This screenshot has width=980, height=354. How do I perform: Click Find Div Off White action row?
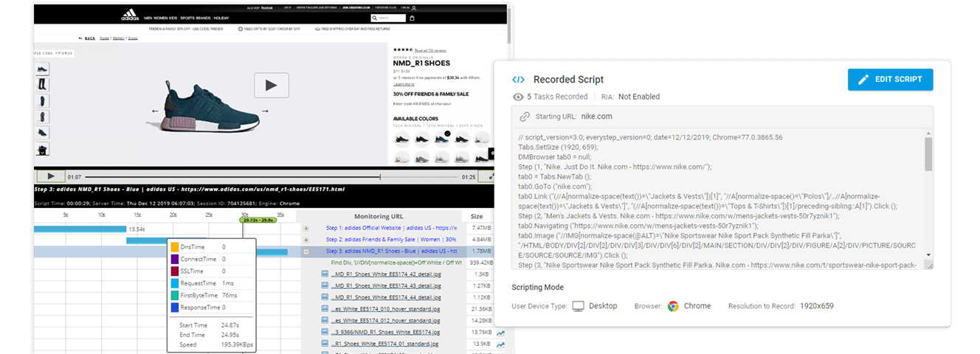pos(396,263)
